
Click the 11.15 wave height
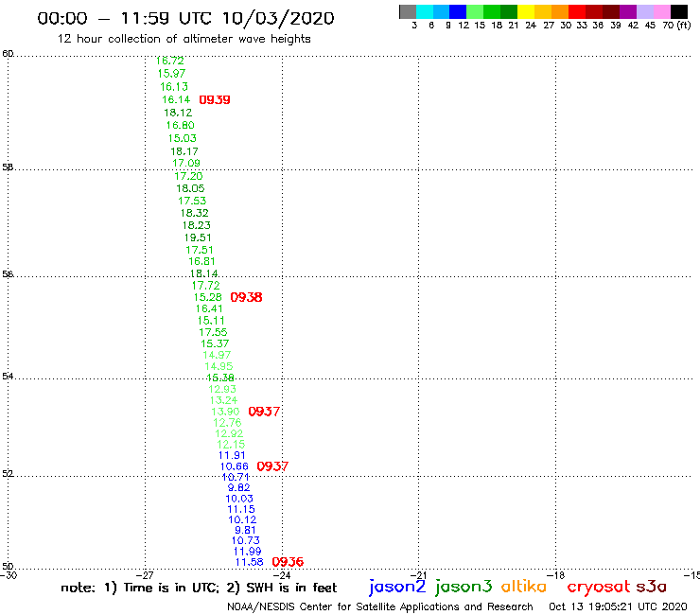pyautogui.click(x=241, y=510)
